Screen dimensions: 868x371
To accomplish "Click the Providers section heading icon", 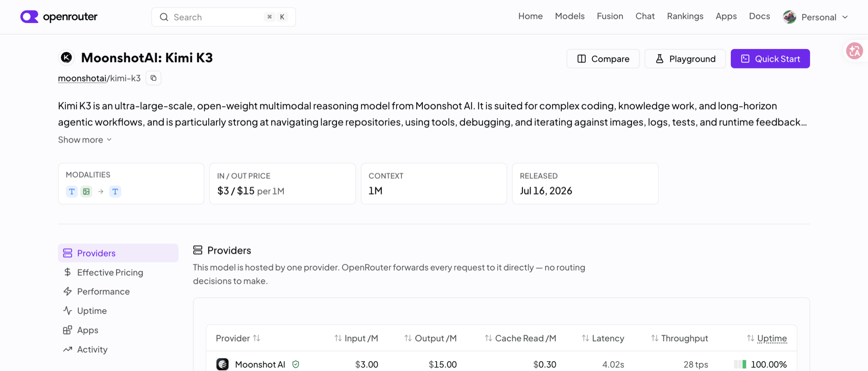I will point(198,250).
